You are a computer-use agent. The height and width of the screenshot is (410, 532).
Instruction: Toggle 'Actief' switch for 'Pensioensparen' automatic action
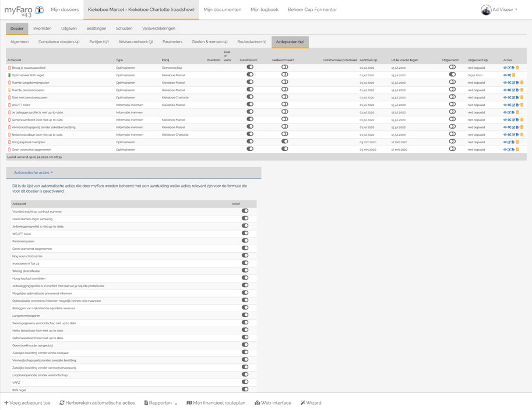(x=245, y=241)
